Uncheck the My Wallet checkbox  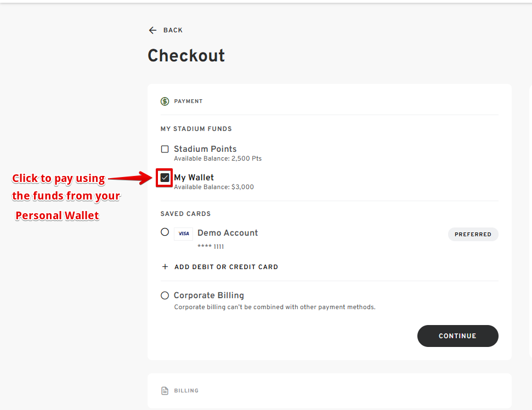pos(165,178)
